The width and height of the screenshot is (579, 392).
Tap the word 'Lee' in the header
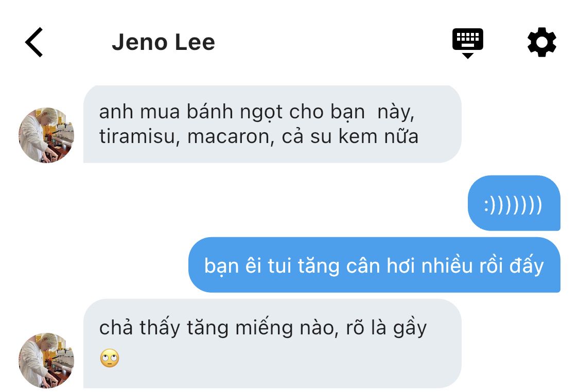click(195, 42)
